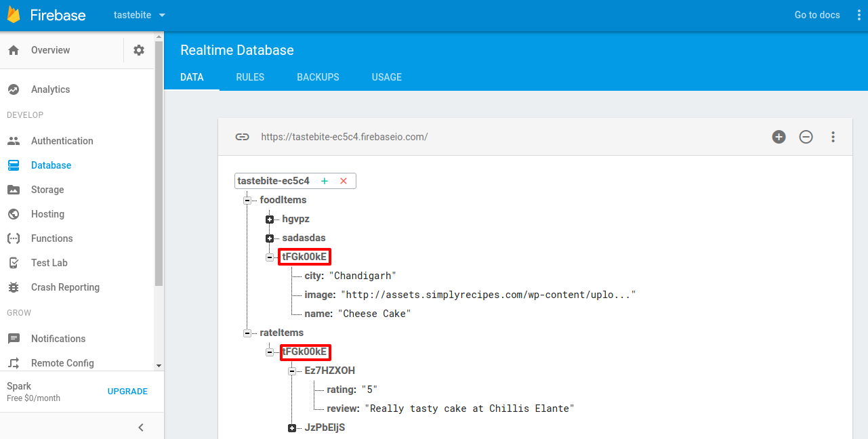
Task: Collapse tFGk00kE under foodItems
Action: coord(270,257)
